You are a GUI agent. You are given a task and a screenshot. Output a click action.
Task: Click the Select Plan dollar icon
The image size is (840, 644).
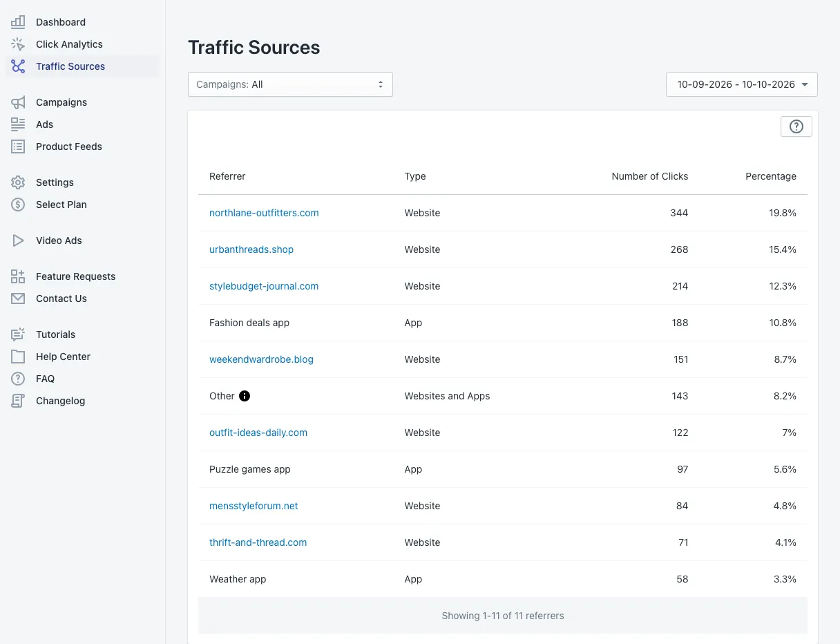18,205
